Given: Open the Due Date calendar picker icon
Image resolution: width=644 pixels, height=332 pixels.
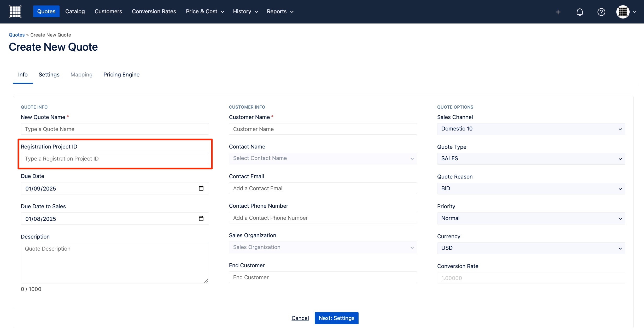Looking at the screenshot, I should pos(201,188).
